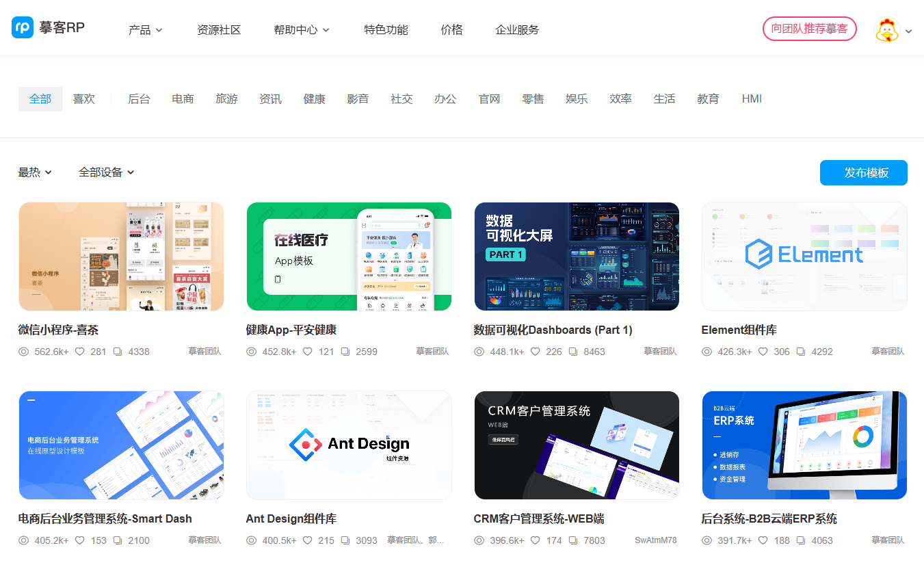Expand the 帮助中心 dropdown
The image size is (924, 565).
302,30
